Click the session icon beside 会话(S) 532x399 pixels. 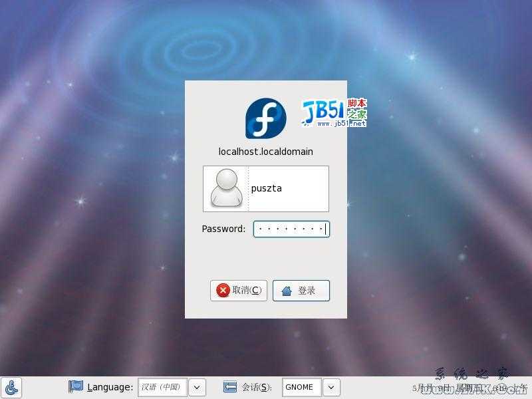click(229, 387)
